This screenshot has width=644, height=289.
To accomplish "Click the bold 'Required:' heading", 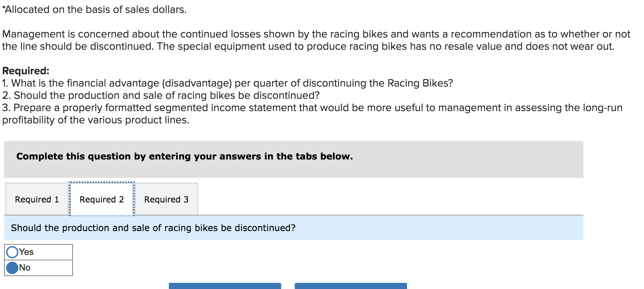I will click(26, 71).
